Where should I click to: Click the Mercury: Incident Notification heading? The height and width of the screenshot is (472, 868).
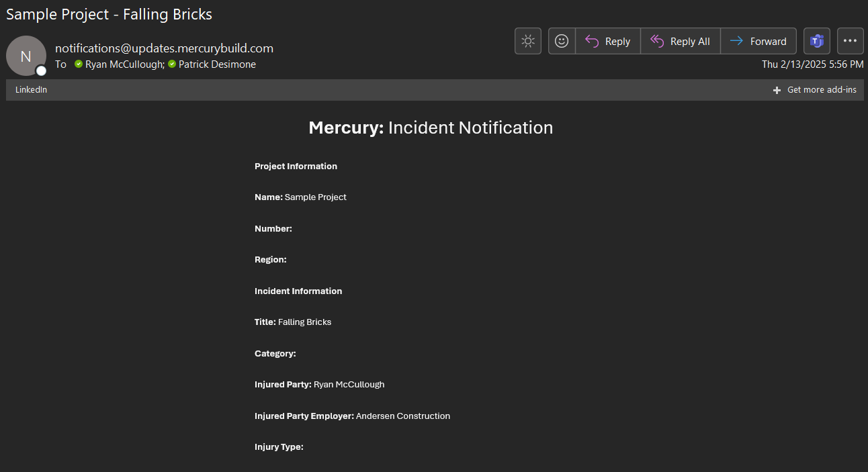431,128
